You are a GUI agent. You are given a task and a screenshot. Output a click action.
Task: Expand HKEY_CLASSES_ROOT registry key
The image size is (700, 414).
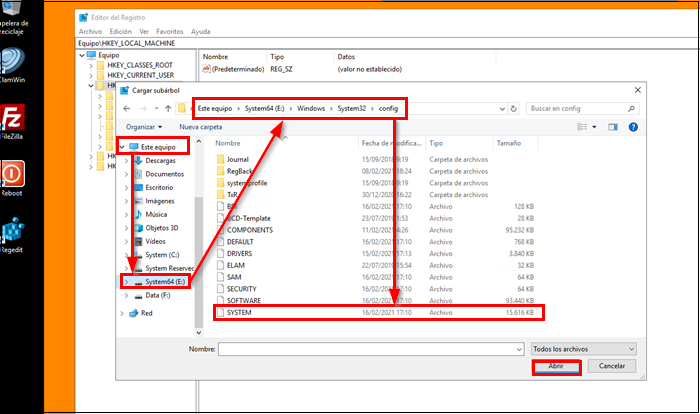click(91, 65)
